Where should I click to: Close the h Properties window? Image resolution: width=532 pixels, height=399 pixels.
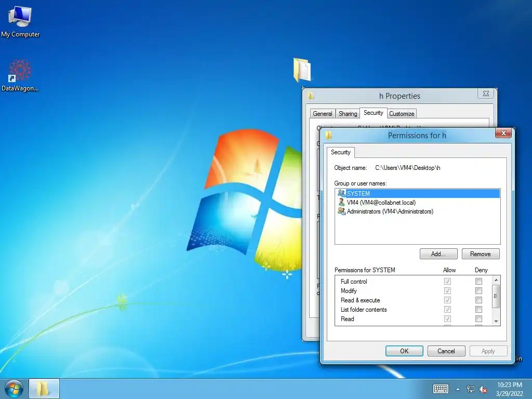(x=486, y=94)
